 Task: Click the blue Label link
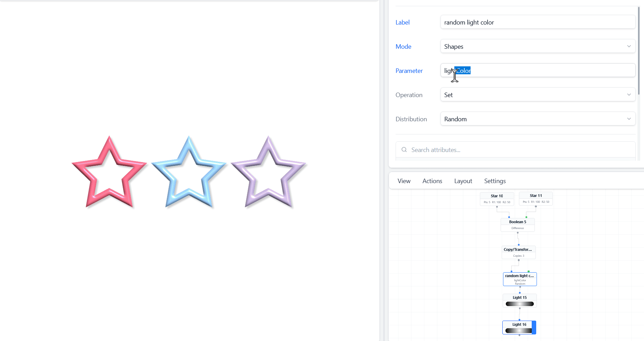(402, 22)
